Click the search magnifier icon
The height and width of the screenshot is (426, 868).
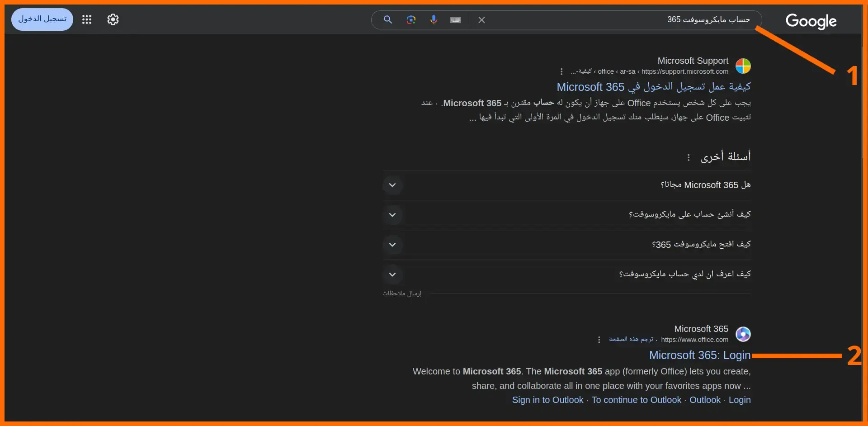click(387, 19)
